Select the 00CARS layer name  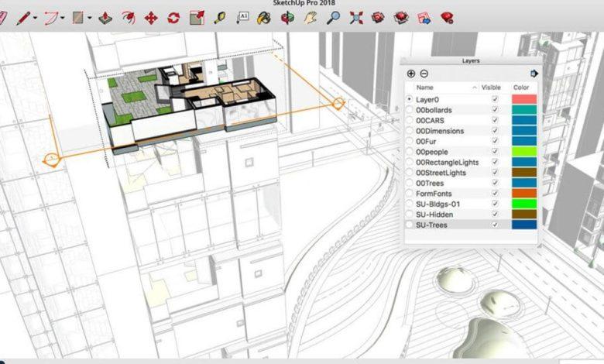click(430, 121)
